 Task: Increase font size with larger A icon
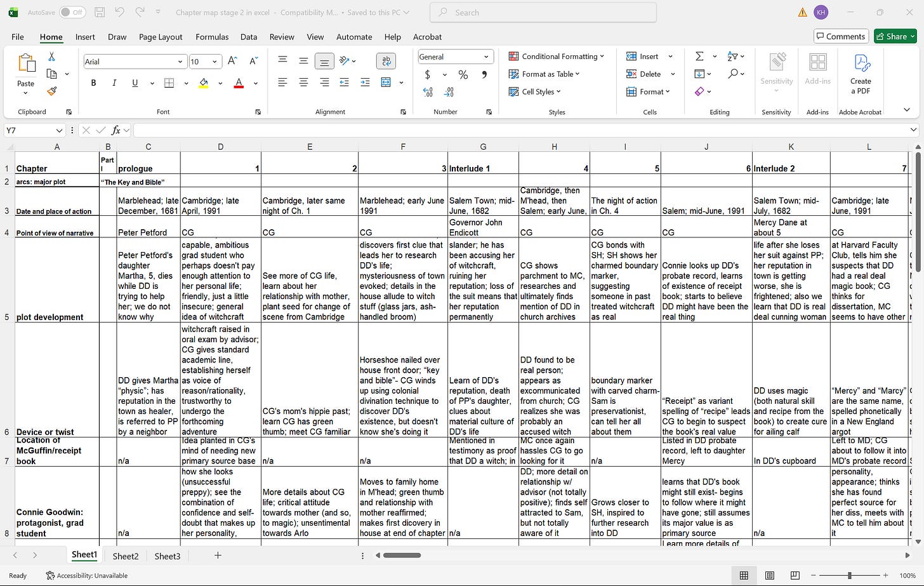[x=232, y=61]
